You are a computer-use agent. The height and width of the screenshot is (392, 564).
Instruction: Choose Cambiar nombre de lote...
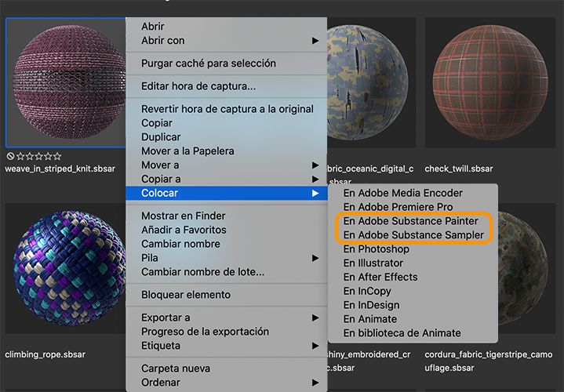(x=226, y=272)
